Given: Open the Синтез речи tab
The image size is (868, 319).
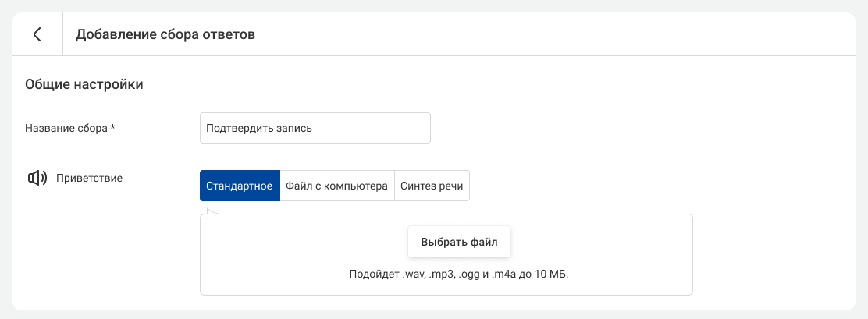Looking at the screenshot, I should point(432,186).
